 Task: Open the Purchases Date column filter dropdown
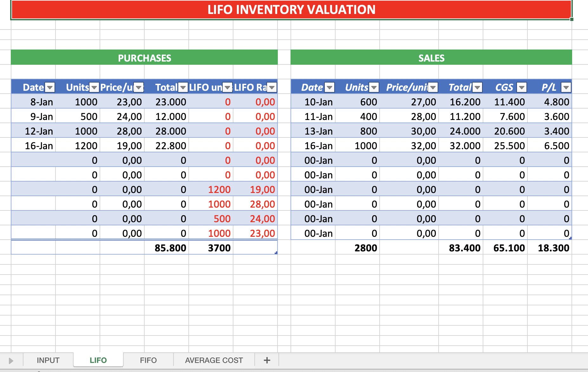point(50,87)
